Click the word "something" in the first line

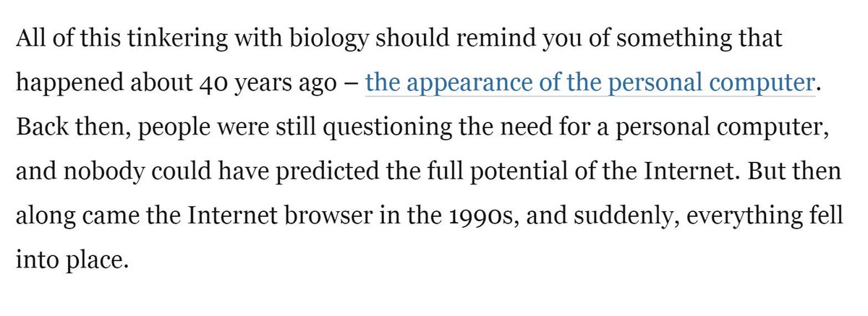pyautogui.click(x=668, y=38)
